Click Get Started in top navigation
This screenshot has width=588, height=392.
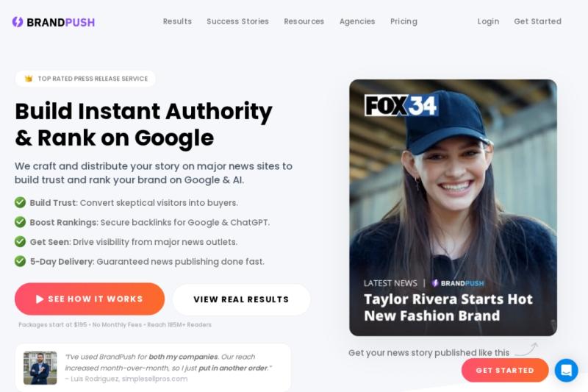point(538,21)
